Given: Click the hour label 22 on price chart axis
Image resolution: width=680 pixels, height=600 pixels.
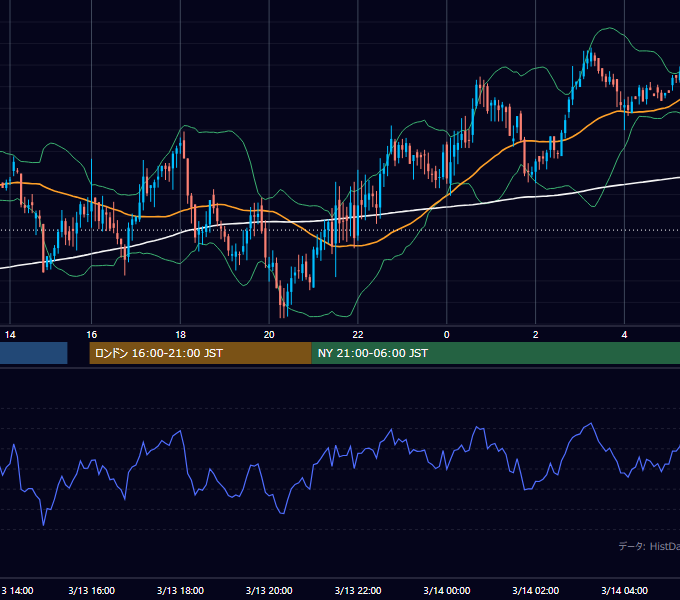Looking at the screenshot, I should pos(358,335).
